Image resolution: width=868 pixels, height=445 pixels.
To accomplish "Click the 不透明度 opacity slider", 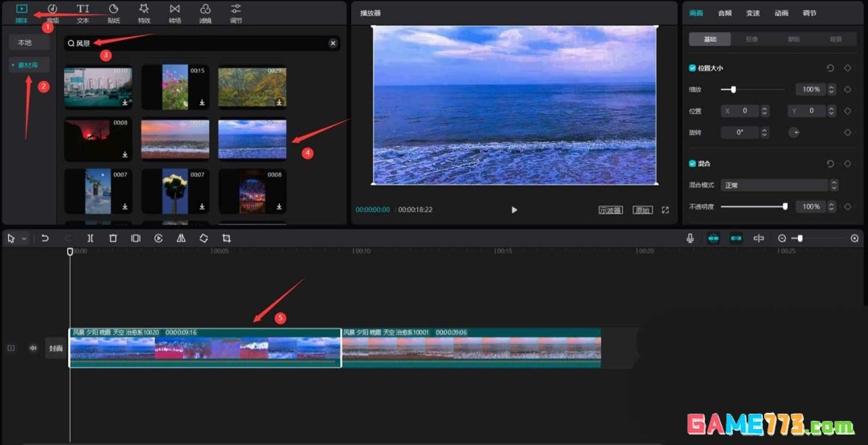I will pyautogui.click(x=752, y=206).
